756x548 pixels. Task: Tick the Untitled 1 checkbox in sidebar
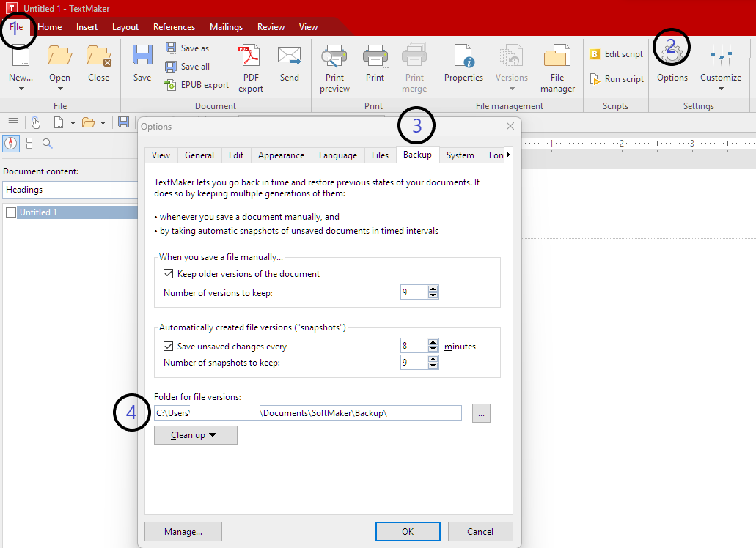[11, 212]
